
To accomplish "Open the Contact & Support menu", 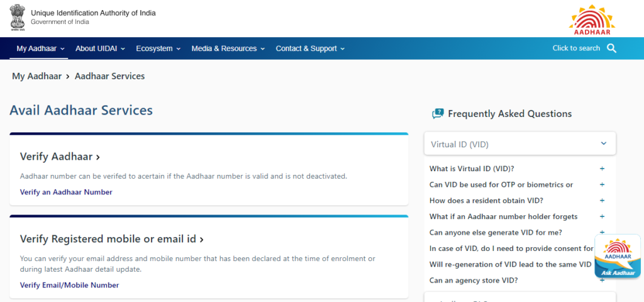I will click(x=310, y=48).
